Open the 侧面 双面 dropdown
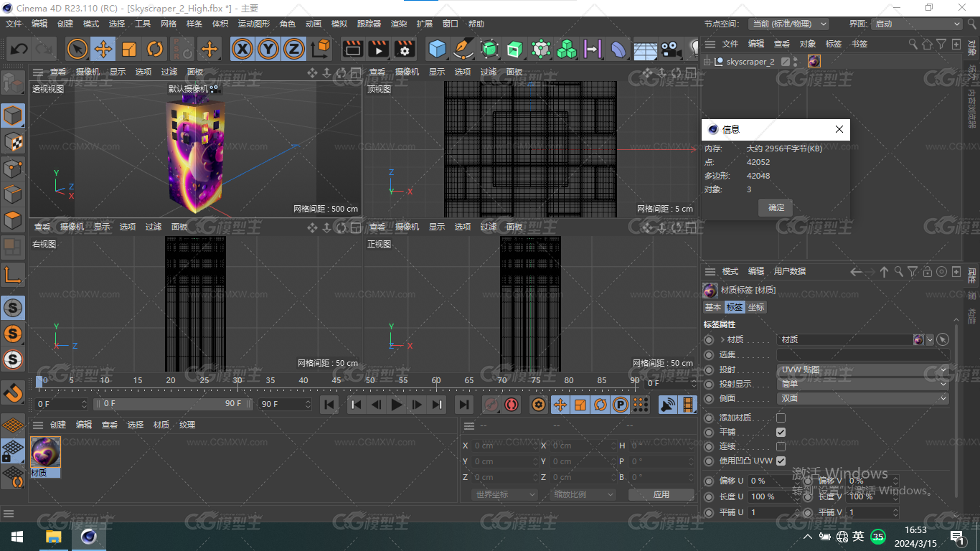 tap(863, 398)
